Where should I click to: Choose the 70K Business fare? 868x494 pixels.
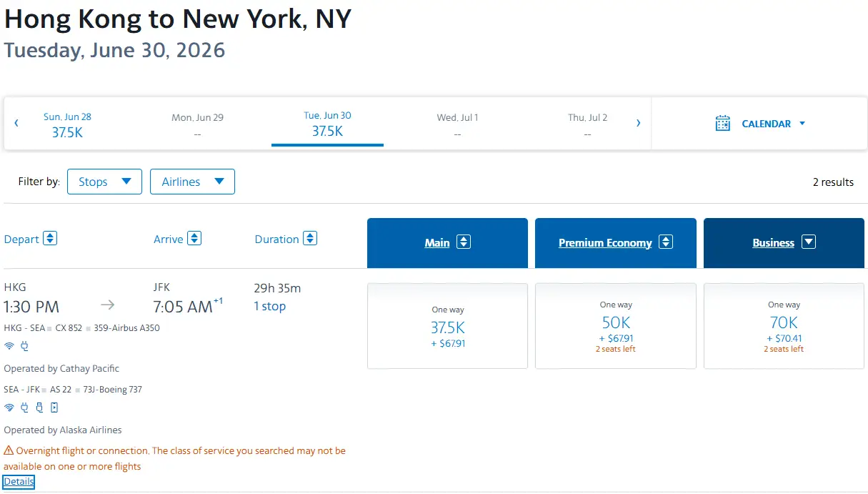(784, 326)
